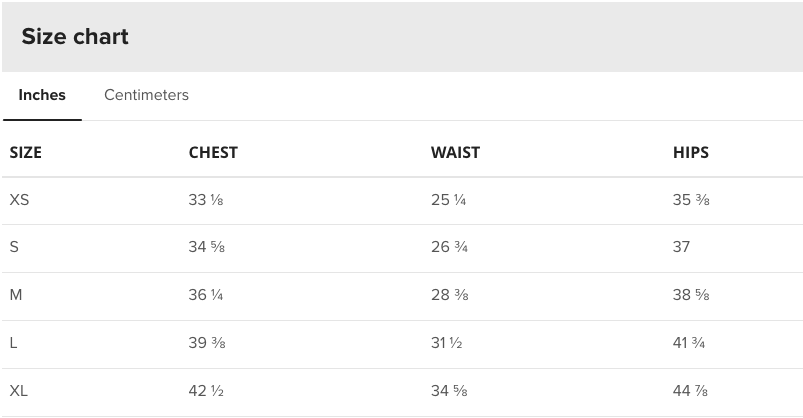Click the Size chart heading
This screenshot has width=803, height=418.
[75, 37]
